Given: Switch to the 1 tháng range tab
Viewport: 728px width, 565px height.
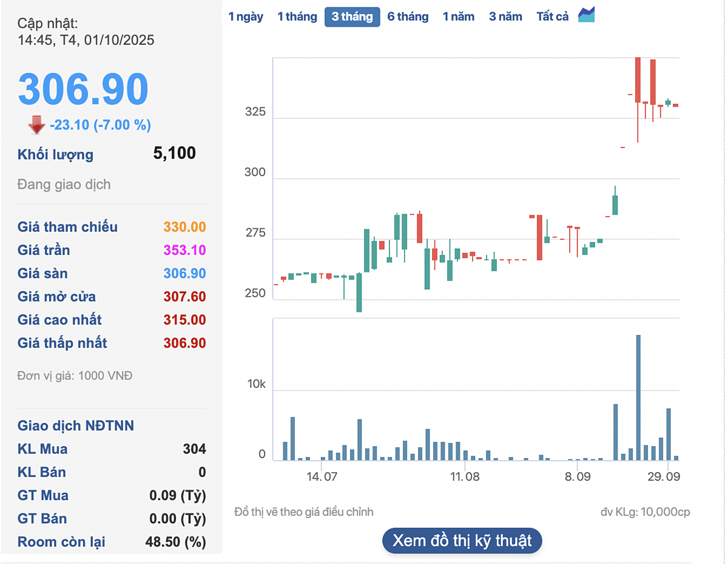Looking at the screenshot, I should point(297,16).
